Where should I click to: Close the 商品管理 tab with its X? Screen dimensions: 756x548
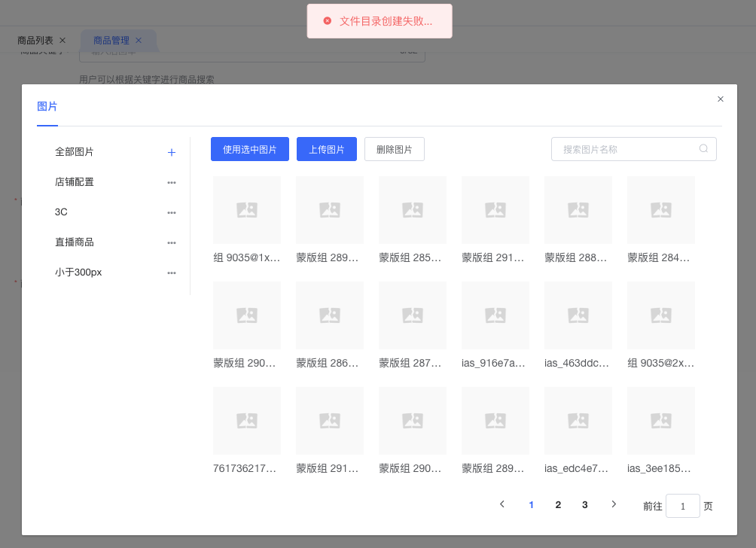point(139,41)
